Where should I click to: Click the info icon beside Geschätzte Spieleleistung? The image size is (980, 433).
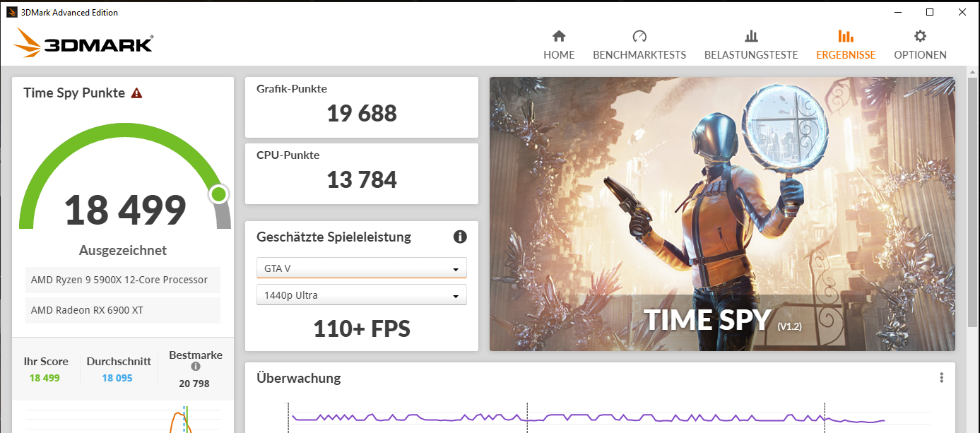(x=460, y=237)
